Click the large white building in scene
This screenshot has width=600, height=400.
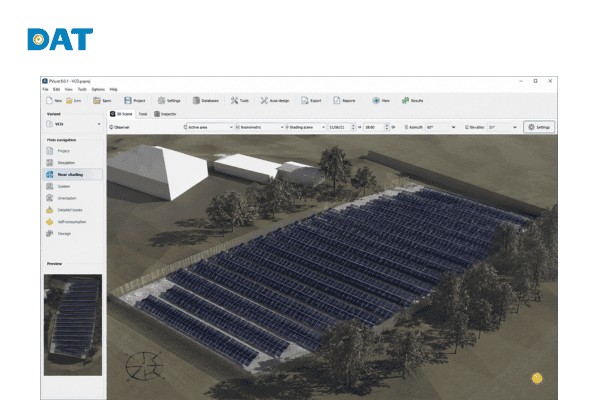(157, 171)
